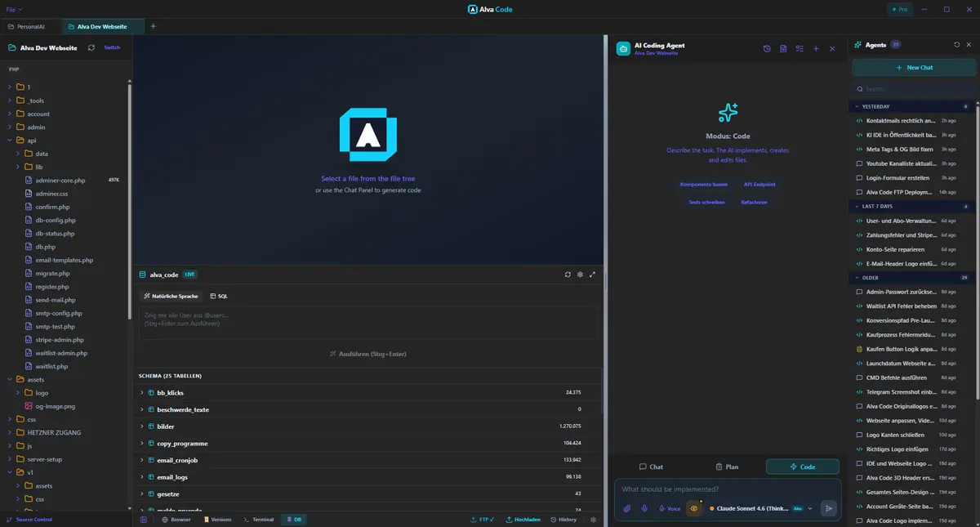This screenshot has width=980, height=527.
Task: Open Source Control in status bar
Action: pos(30,520)
